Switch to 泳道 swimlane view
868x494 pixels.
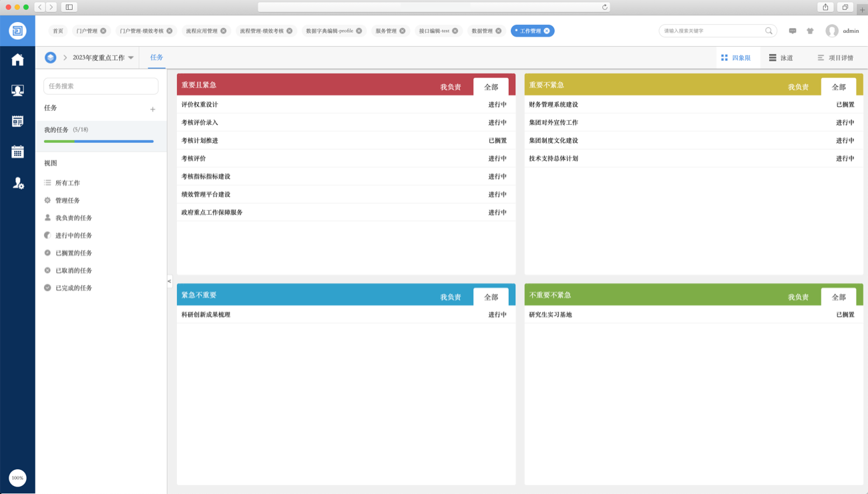[781, 58]
